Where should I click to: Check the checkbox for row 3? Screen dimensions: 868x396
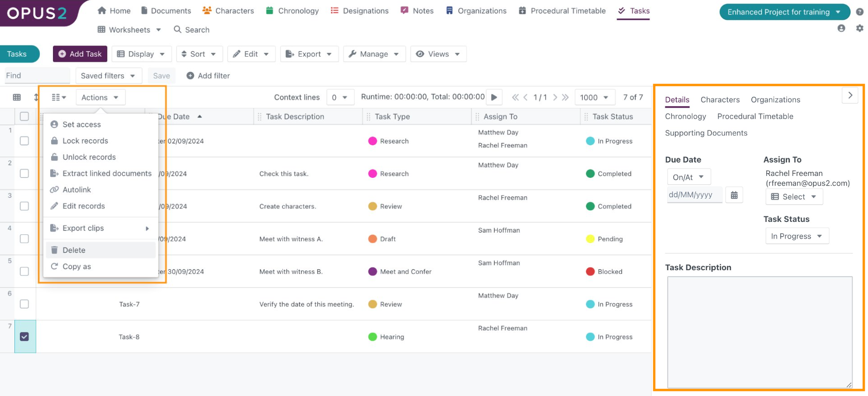point(25,206)
